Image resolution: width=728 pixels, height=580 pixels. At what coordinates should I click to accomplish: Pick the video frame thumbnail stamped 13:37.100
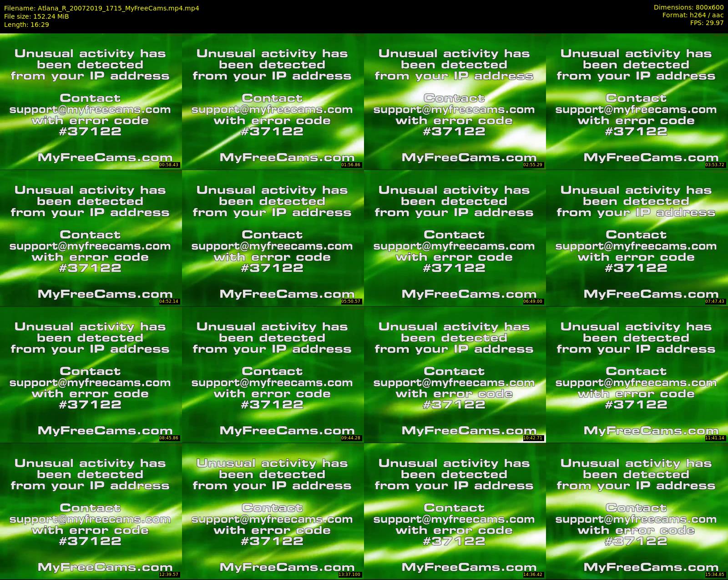pos(273,511)
